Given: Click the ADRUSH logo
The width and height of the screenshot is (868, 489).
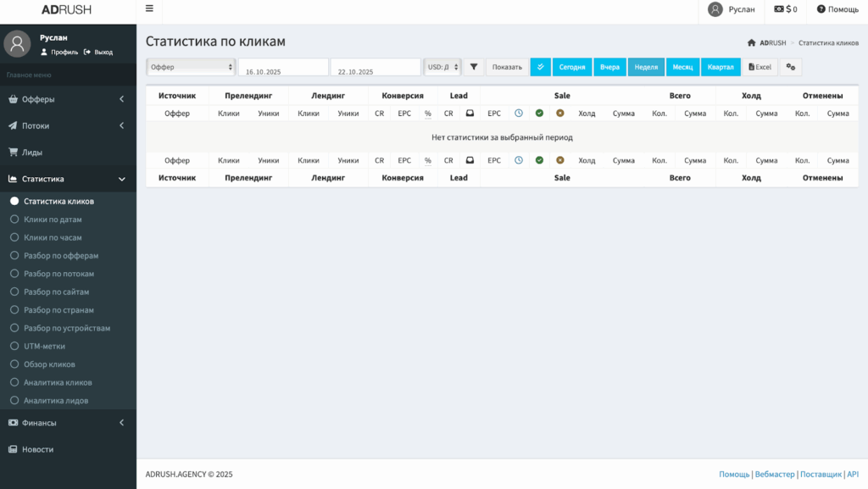Looking at the screenshot, I should pyautogui.click(x=66, y=10).
